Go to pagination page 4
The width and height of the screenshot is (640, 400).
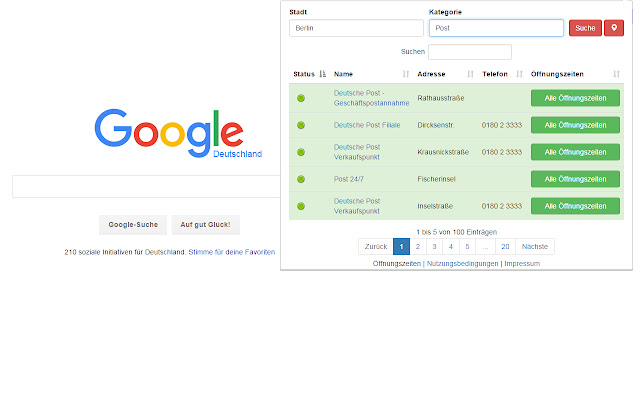pyautogui.click(x=451, y=247)
